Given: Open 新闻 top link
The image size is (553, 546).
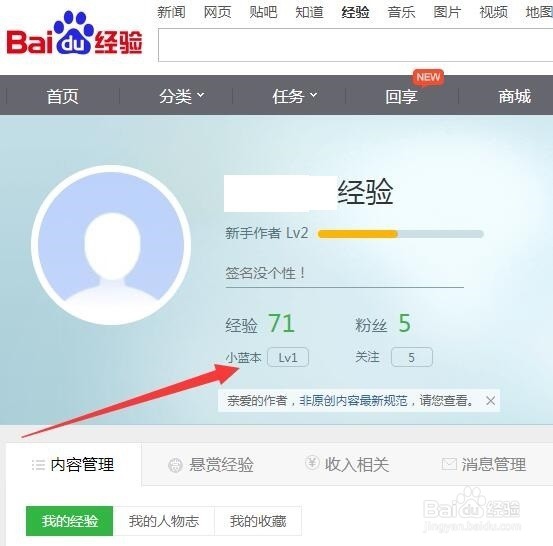Looking at the screenshot, I should coord(171,12).
